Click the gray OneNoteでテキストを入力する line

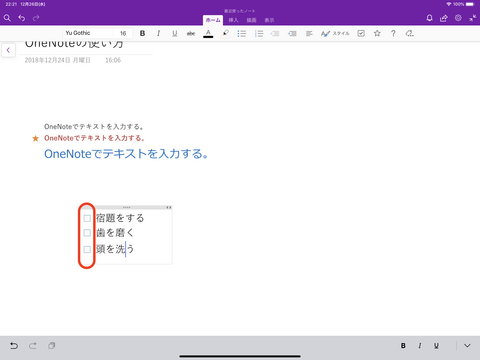[x=94, y=127]
